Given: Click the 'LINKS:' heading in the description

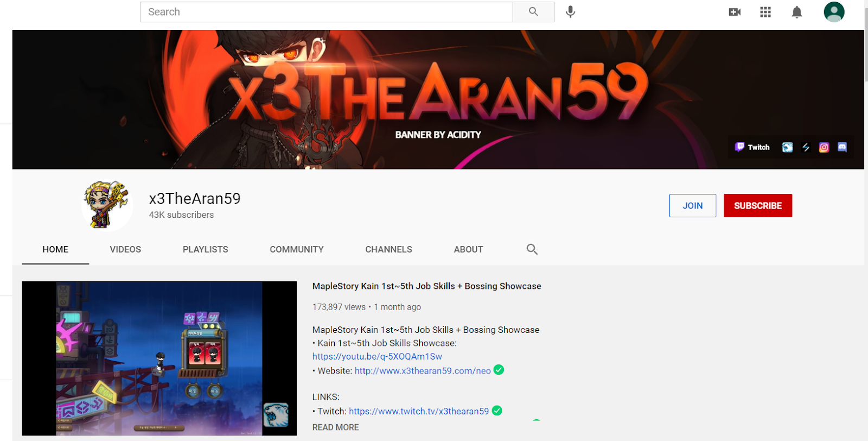Looking at the screenshot, I should [326, 397].
